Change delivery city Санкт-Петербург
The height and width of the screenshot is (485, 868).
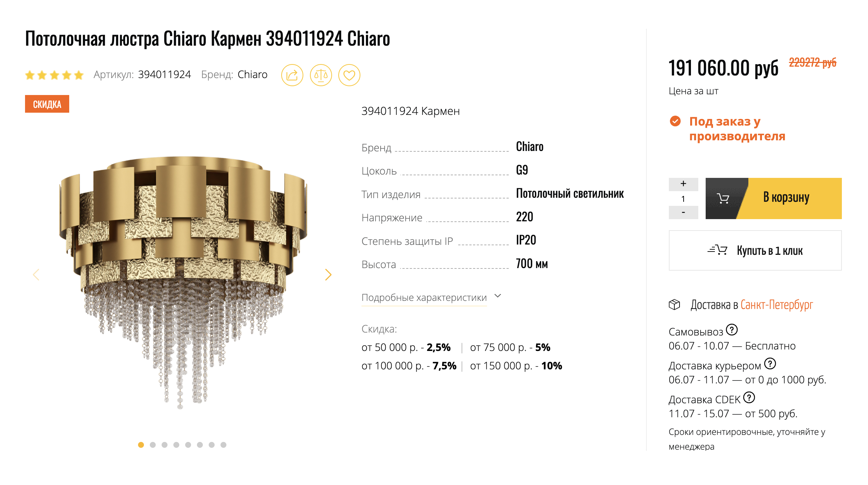click(776, 305)
